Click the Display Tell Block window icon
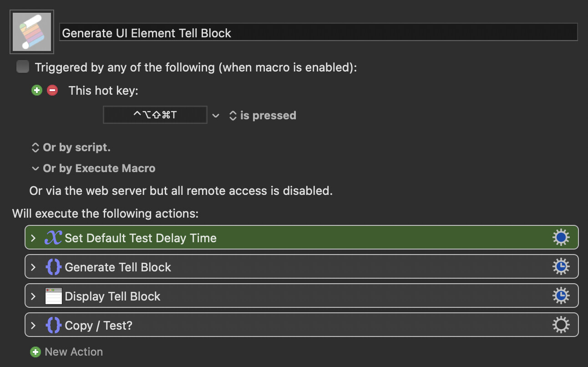This screenshot has height=367, width=588. [53, 296]
